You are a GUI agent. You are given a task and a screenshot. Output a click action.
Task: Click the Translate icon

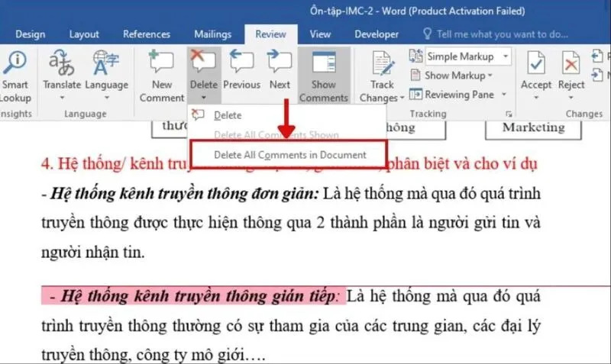point(61,63)
